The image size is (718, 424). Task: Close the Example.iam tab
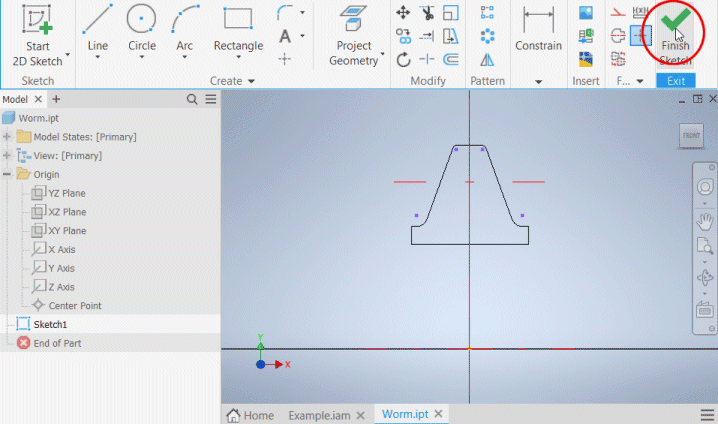(361, 415)
